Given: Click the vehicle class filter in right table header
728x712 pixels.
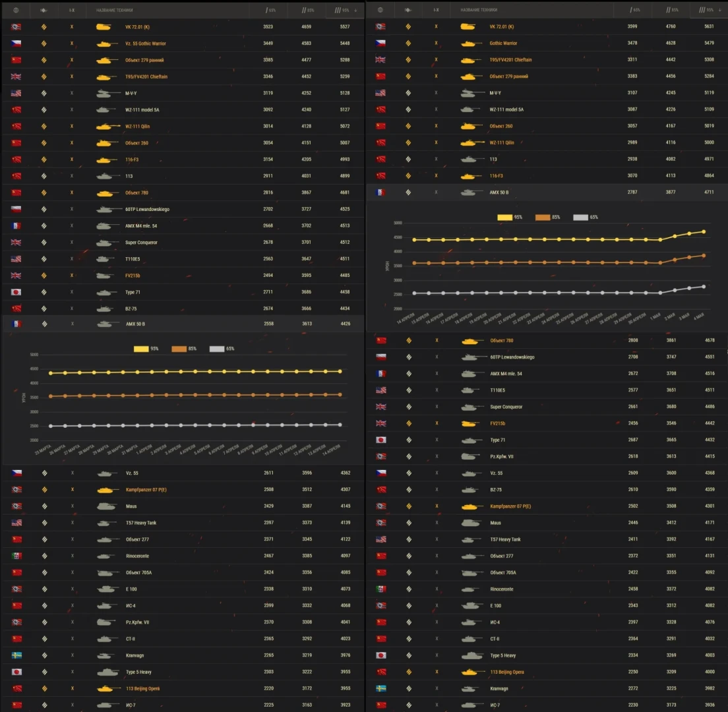Looking at the screenshot, I should pyautogui.click(x=409, y=11).
